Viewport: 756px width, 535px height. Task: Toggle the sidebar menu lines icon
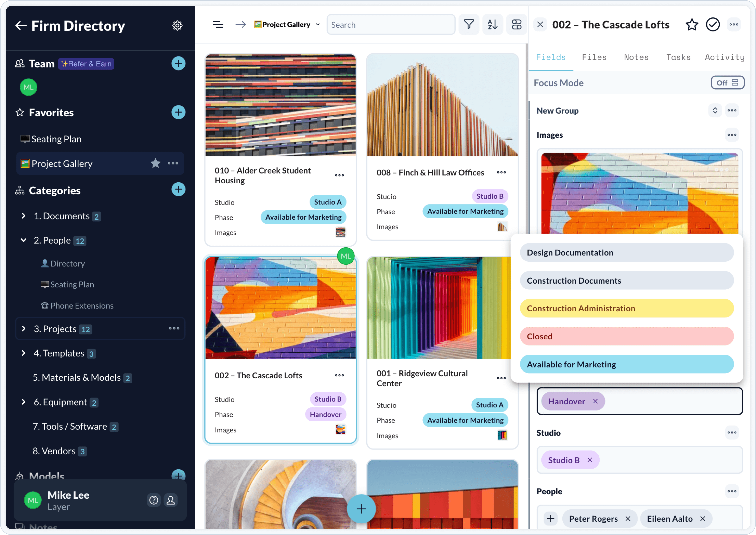tap(218, 24)
